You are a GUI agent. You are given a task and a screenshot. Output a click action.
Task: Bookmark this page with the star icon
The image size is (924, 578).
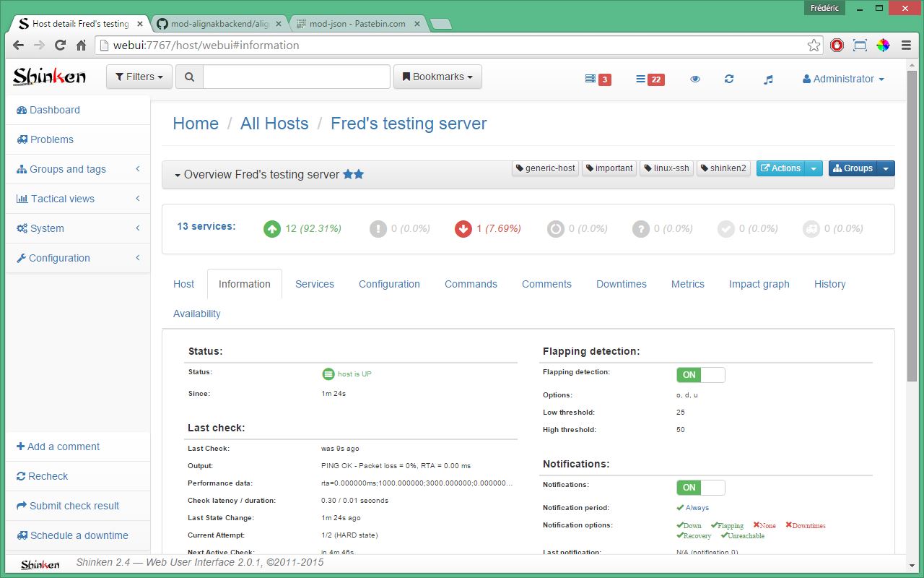point(814,46)
